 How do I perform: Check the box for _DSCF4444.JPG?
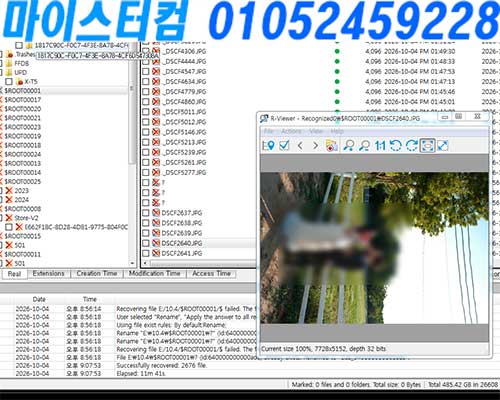[x=146, y=61]
